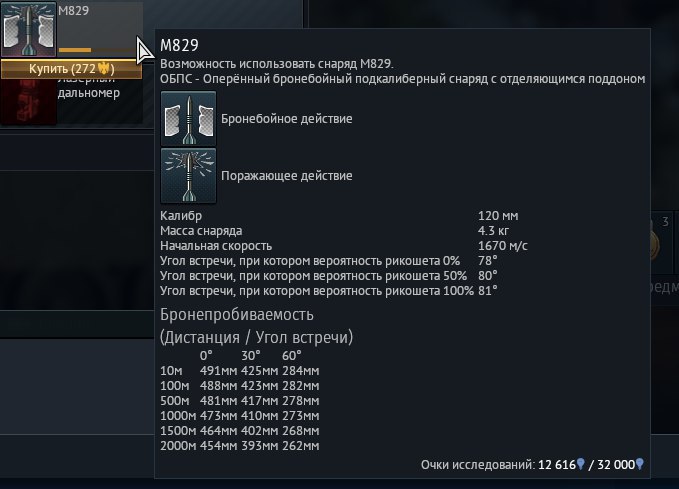This screenshot has width=679, height=489.
Task: Click the M829 shell module icon
Action: (27, 30)
